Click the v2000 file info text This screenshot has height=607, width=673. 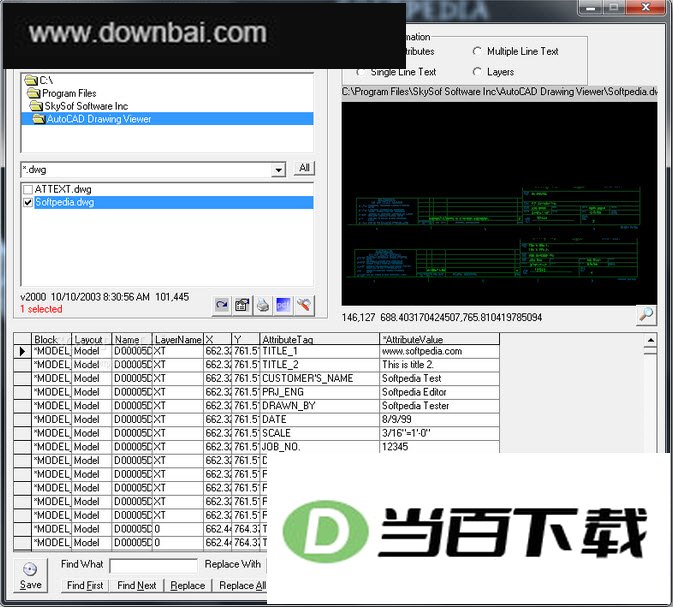pos(104,297)
